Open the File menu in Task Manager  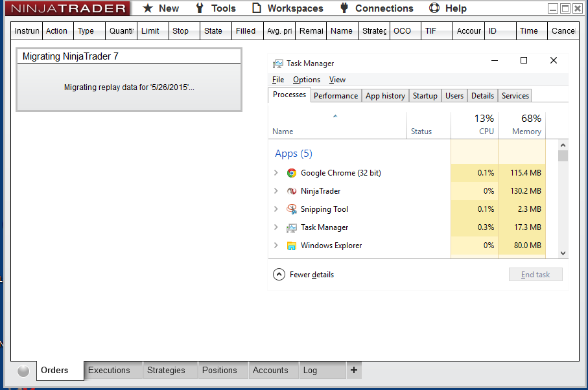278,80
